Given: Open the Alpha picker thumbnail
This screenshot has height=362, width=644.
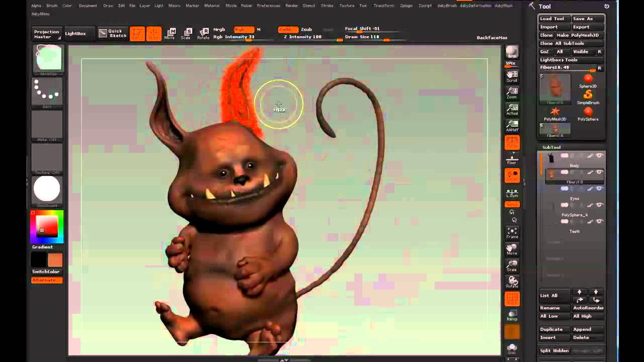Looking at the screenshot, I should pos(47,126).
